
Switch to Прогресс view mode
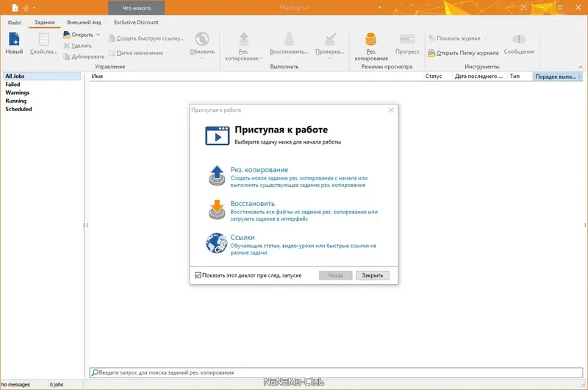click(x=407, y=43)
